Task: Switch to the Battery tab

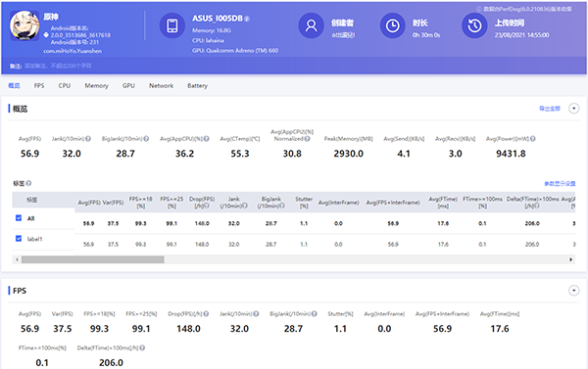Action: tap(197, 85)
